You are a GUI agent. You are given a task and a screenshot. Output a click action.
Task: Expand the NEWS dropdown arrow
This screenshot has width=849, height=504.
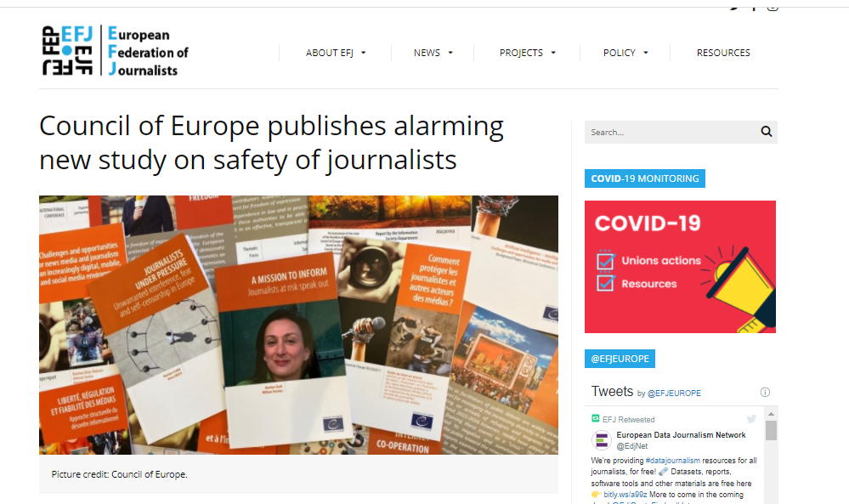[450, 53]
